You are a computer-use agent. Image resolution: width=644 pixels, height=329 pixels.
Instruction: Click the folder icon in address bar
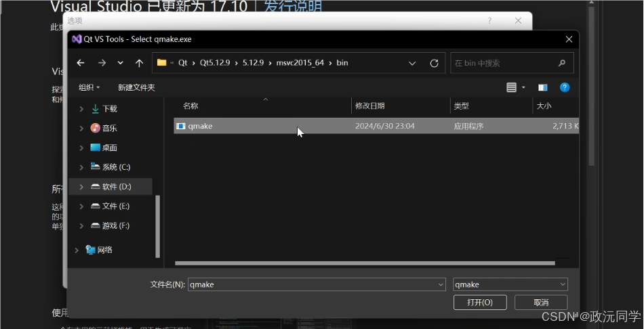click(x=161, y=63)
